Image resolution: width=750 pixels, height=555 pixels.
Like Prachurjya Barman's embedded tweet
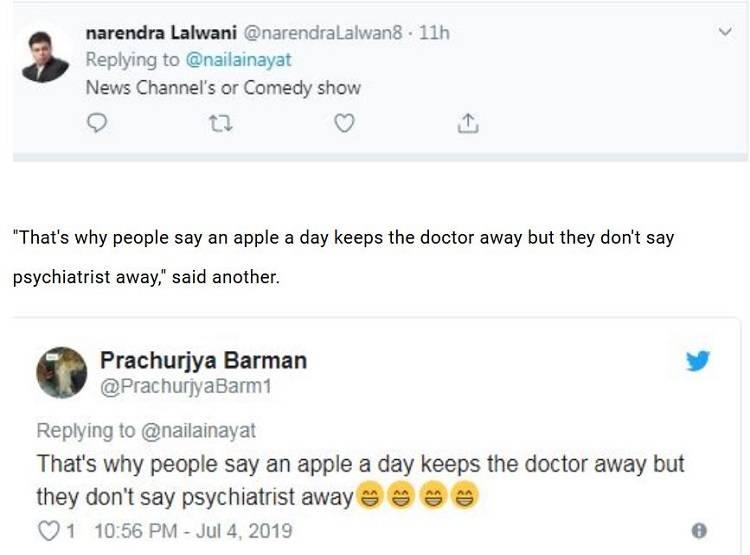(x=48, y=530)
